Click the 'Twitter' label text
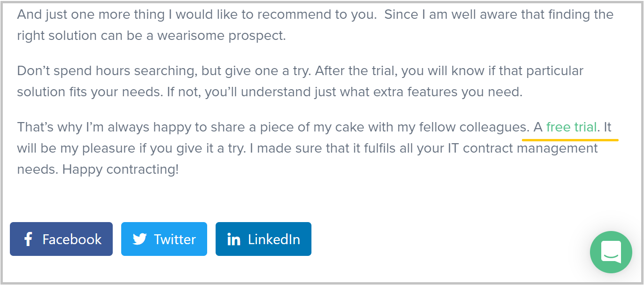 (x=175, y=239)
